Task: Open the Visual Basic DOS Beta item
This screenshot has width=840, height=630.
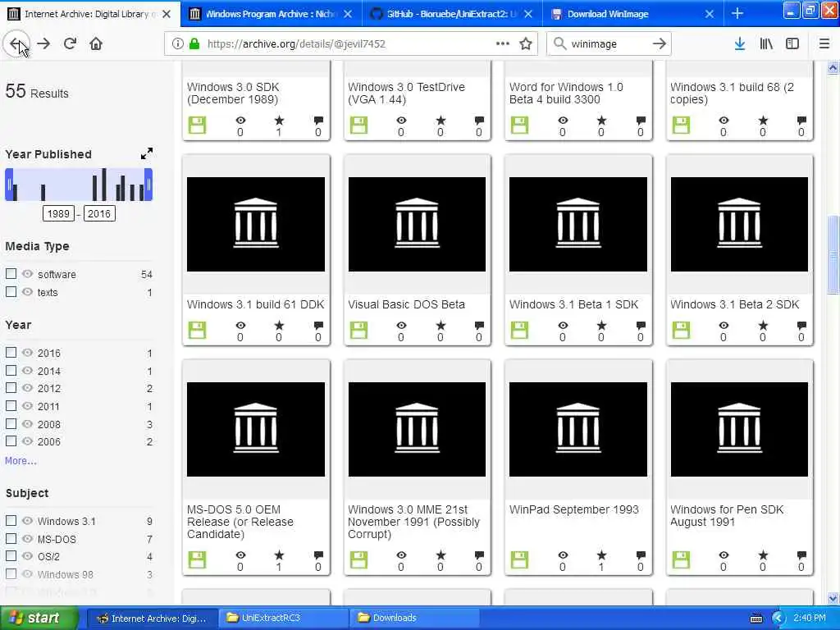Action: coord(406,304)
